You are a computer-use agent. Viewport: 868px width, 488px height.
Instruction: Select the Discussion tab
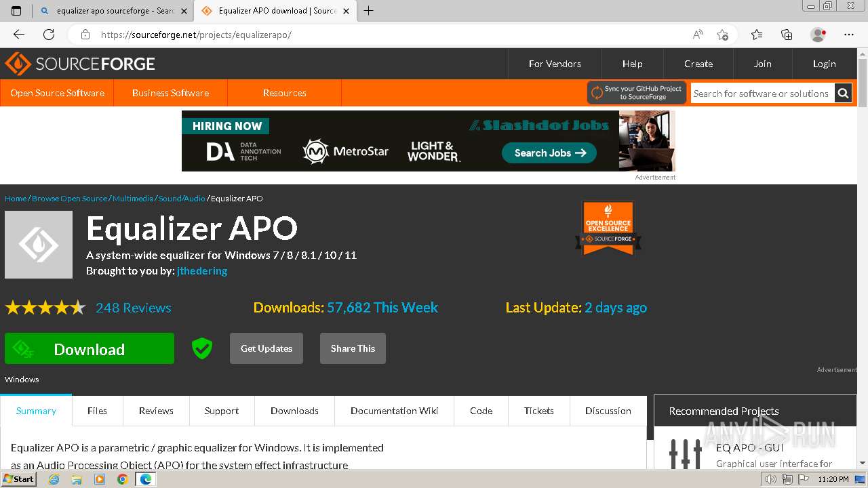coord(608,411)
